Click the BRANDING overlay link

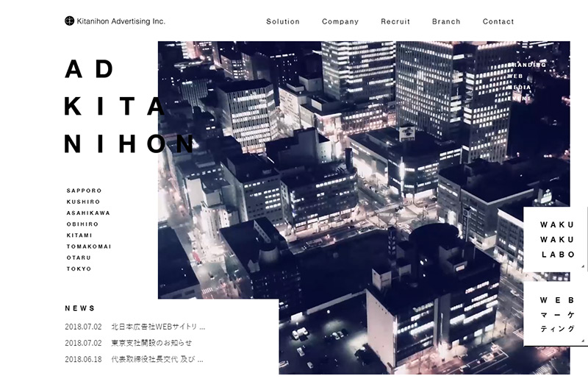coord(526,65)
